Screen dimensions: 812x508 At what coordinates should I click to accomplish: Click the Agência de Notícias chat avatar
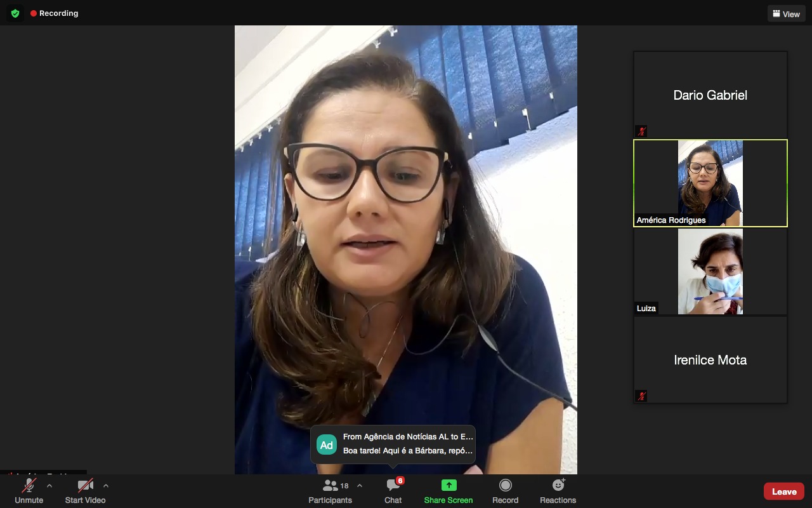click(327, 444)
